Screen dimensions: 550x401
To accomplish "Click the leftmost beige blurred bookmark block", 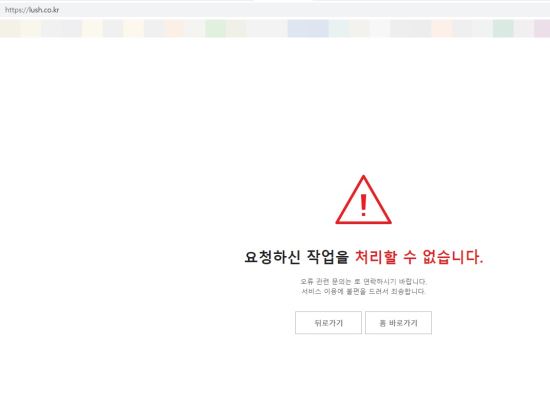I will [10, 28].
